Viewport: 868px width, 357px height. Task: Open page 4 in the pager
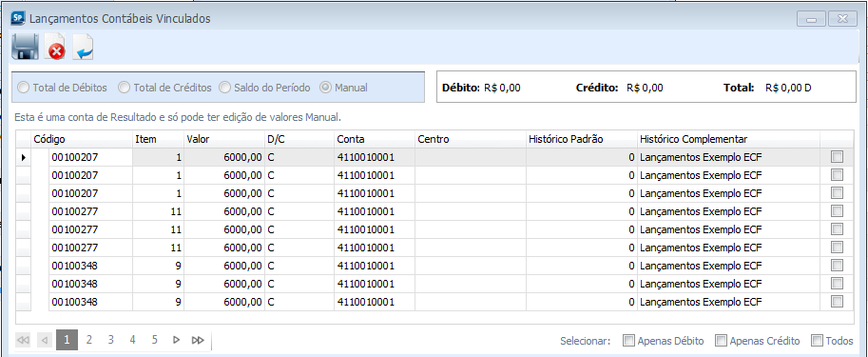click(x=132, y=339)
